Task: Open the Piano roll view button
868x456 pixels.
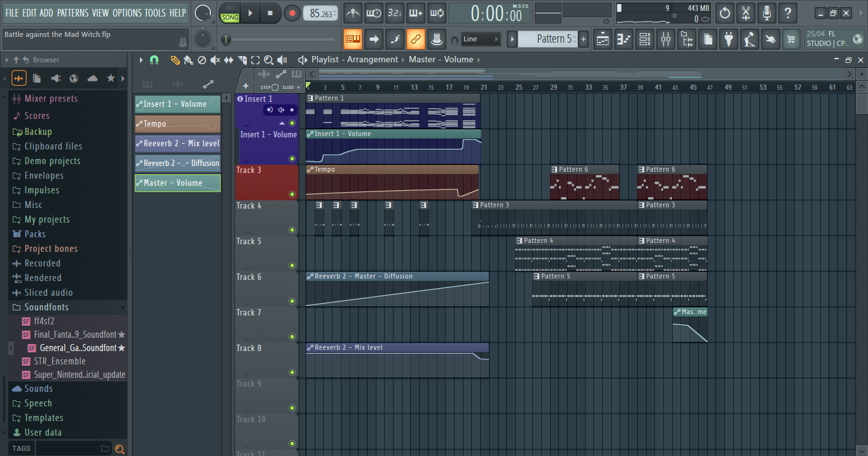Action: (x=624, y=39)
